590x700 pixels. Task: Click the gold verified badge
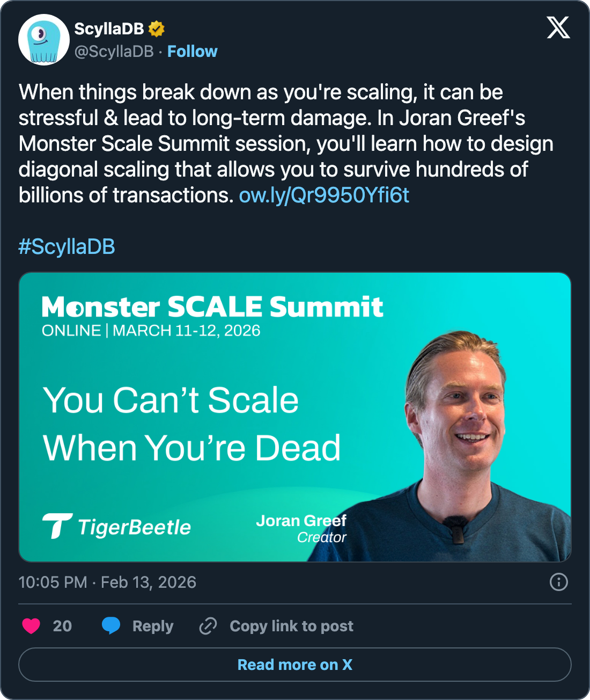157,28
